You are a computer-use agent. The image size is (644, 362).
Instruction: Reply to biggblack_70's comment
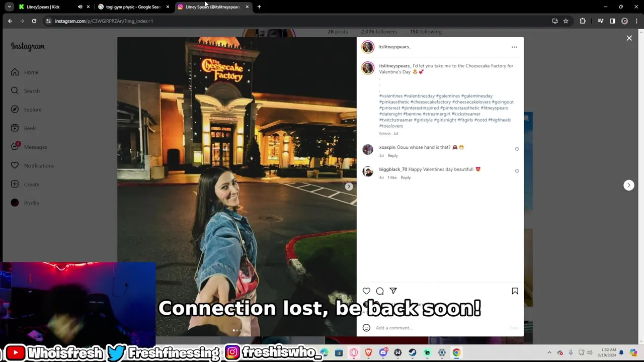point(406,177)
